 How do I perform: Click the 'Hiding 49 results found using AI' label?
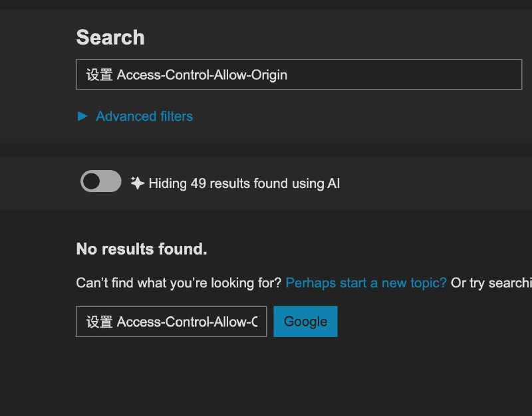(244, 183)
